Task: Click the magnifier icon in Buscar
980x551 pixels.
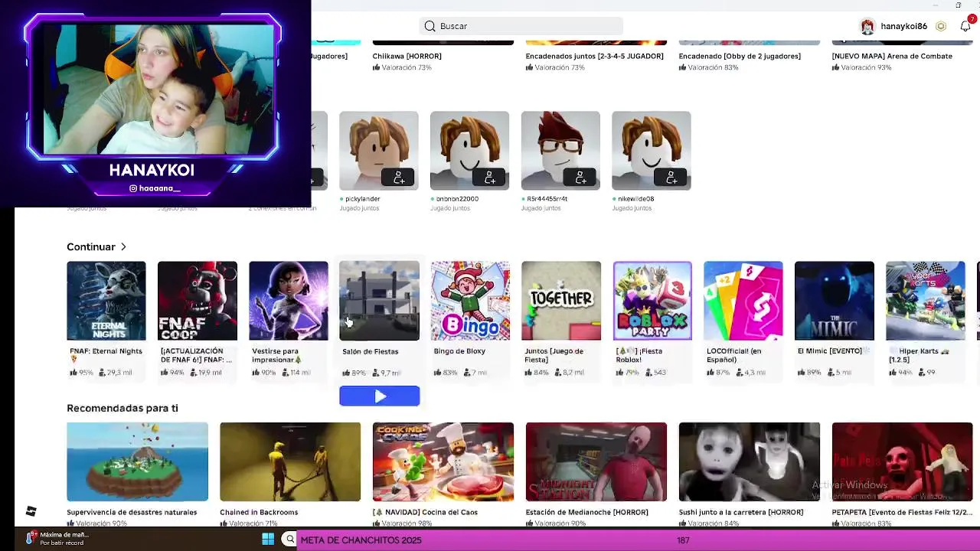Action: tap(430, 26)
